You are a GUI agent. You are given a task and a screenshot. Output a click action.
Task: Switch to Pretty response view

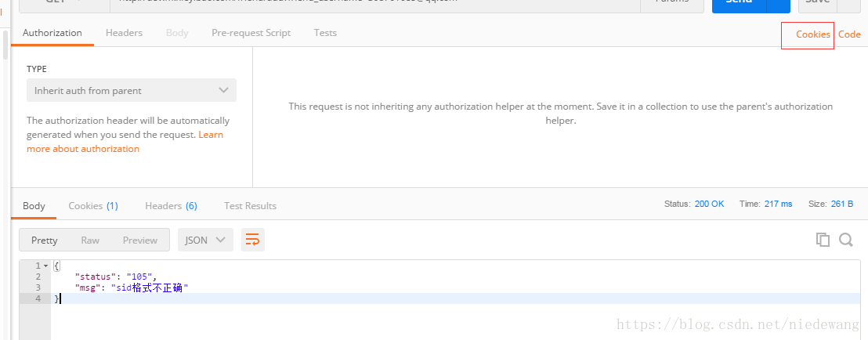pos(45,240)
